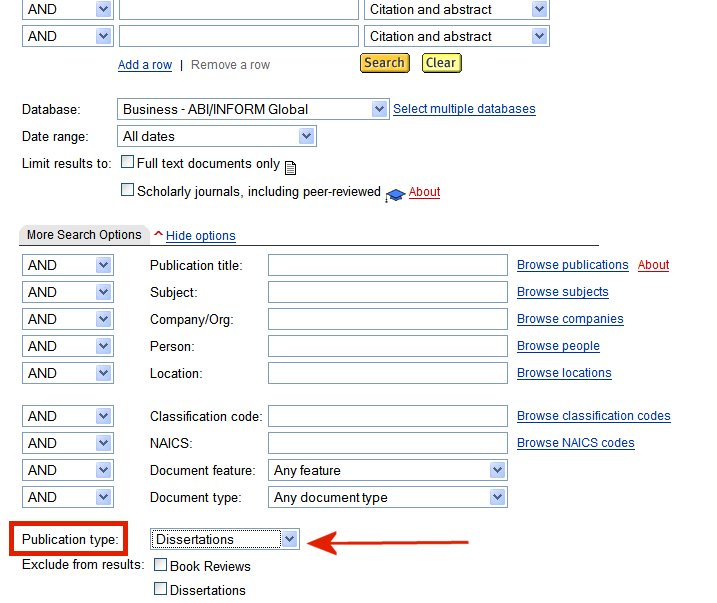Screen dimensions: 717x603
Task: Click Add a row link
Action: (145, 64)
